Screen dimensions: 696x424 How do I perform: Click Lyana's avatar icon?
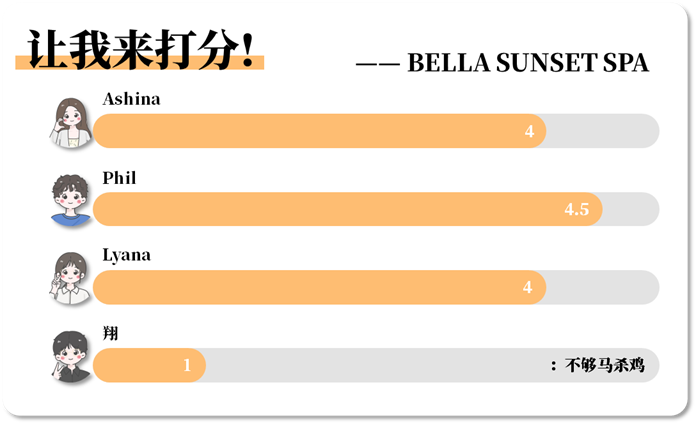point(71,278)
